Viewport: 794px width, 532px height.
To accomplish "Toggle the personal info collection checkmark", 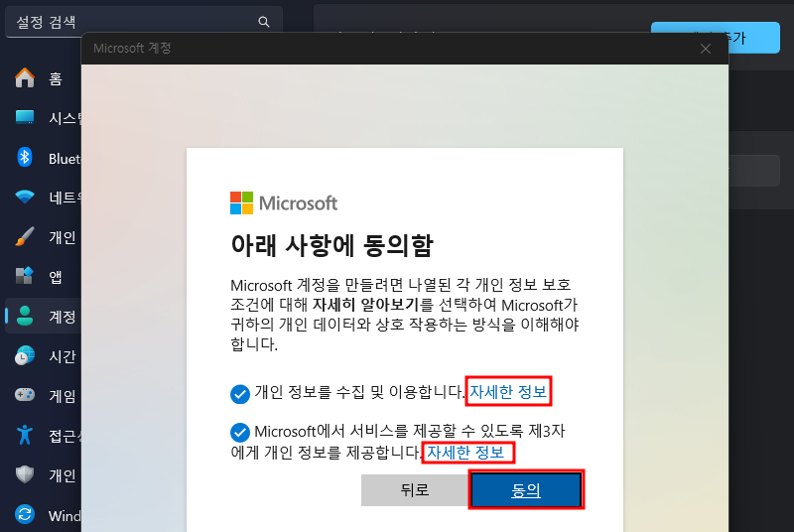I will [x=240, y=394].
